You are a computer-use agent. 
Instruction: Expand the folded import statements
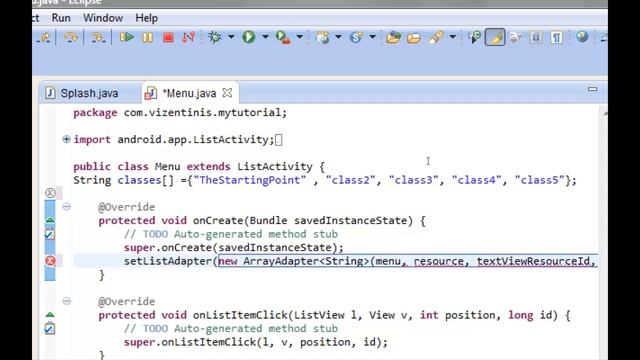[x=66, y=139]
